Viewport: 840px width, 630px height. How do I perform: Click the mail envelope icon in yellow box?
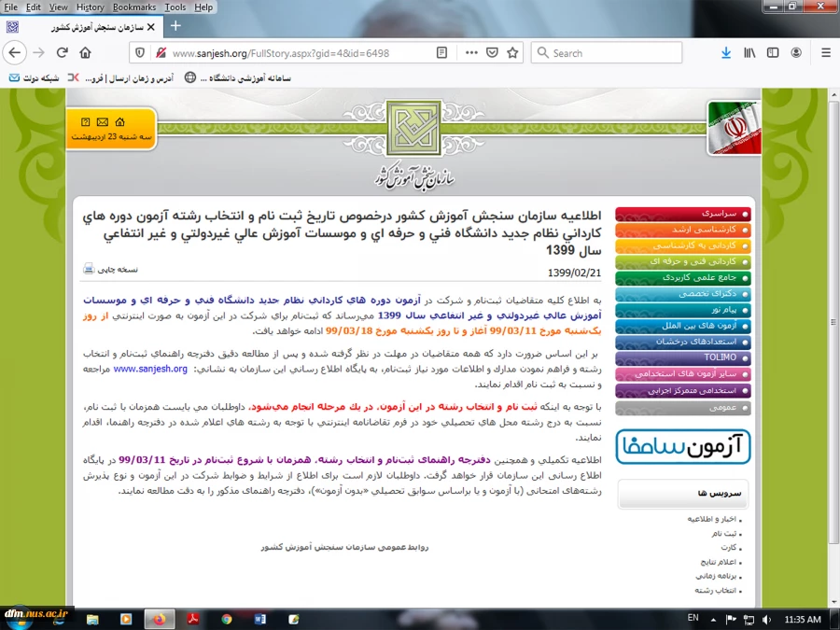point(103,122)
